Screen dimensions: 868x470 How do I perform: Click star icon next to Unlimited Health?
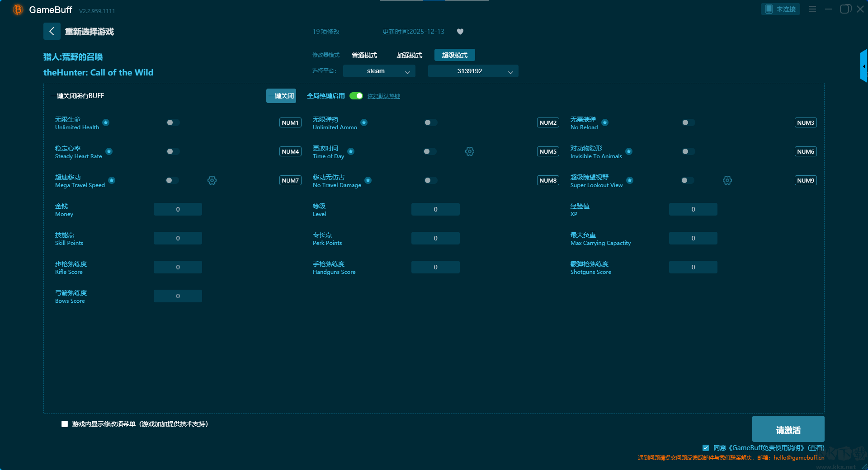pos(106,122)
